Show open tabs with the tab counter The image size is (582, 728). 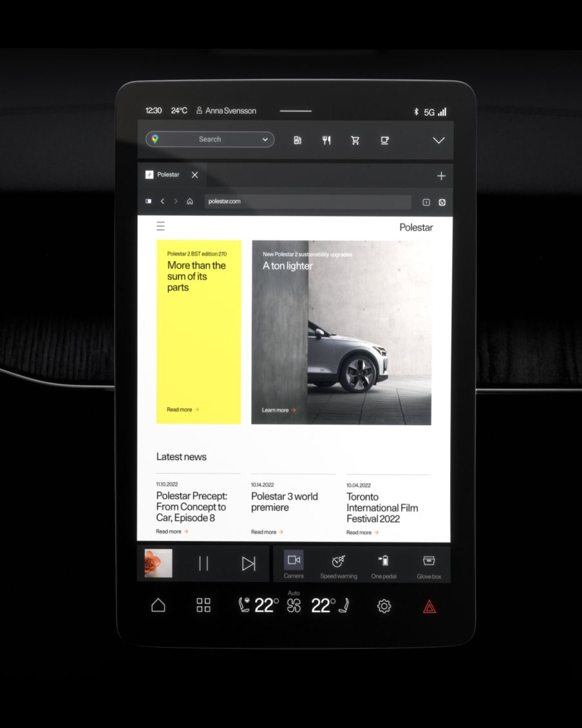(x=426, y=202)
